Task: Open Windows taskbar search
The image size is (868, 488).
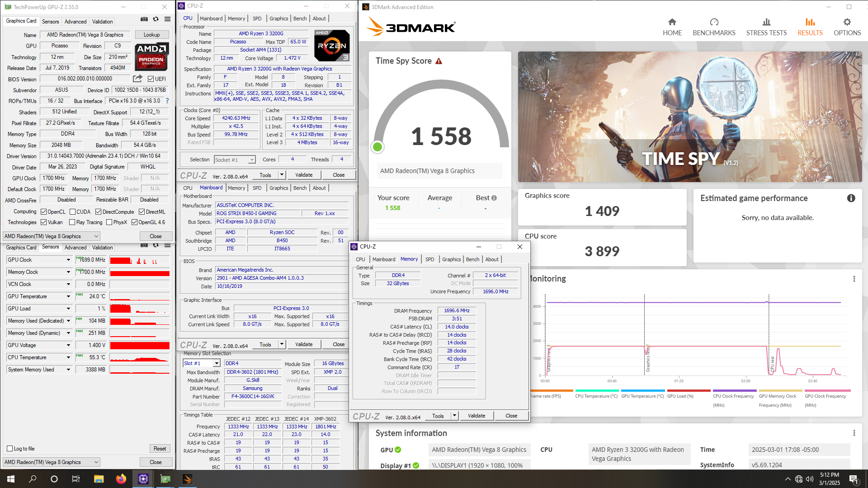Action: pyautogui.click(x=33, y=479)
